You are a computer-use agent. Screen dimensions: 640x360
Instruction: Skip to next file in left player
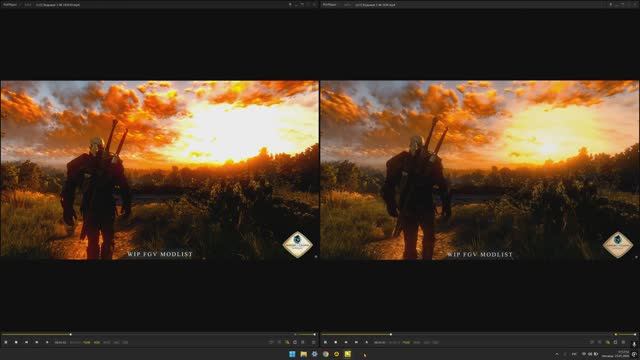pyautogui.click(x=37, y=342)
